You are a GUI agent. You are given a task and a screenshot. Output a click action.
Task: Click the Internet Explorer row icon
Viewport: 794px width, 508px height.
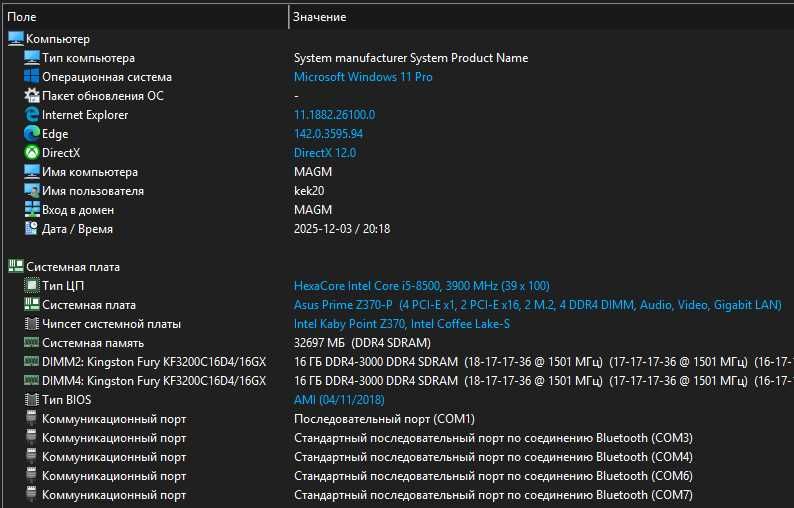point(32,115)
